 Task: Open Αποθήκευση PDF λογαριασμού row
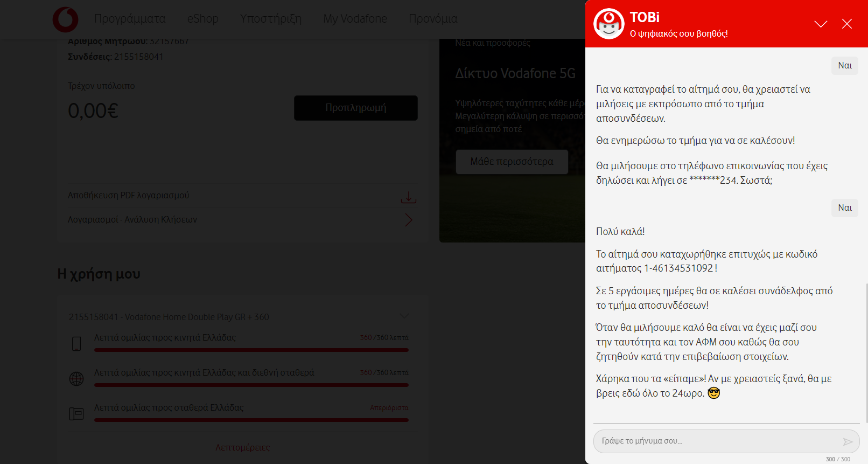pos(242,196)
